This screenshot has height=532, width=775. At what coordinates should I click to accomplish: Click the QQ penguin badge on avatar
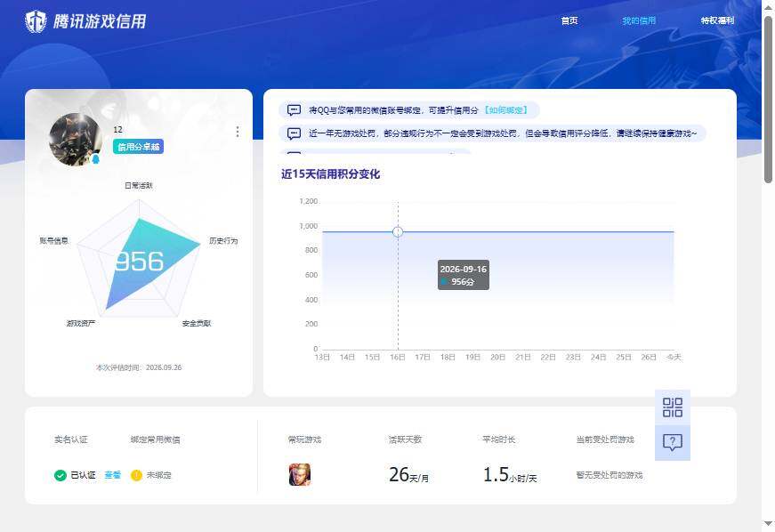tap(96, 158)
